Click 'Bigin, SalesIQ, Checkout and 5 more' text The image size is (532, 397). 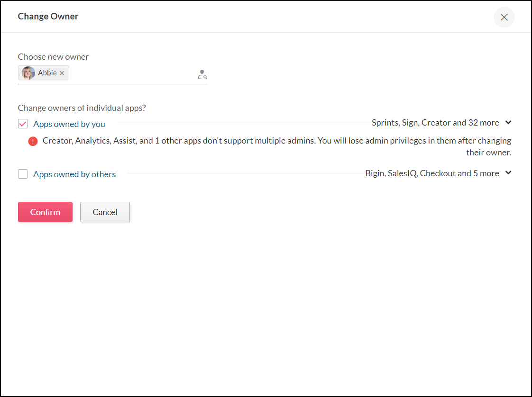[432, 173]
